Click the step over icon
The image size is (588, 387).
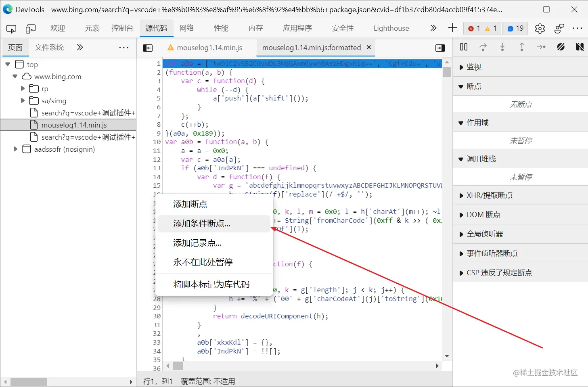[483, 47]
